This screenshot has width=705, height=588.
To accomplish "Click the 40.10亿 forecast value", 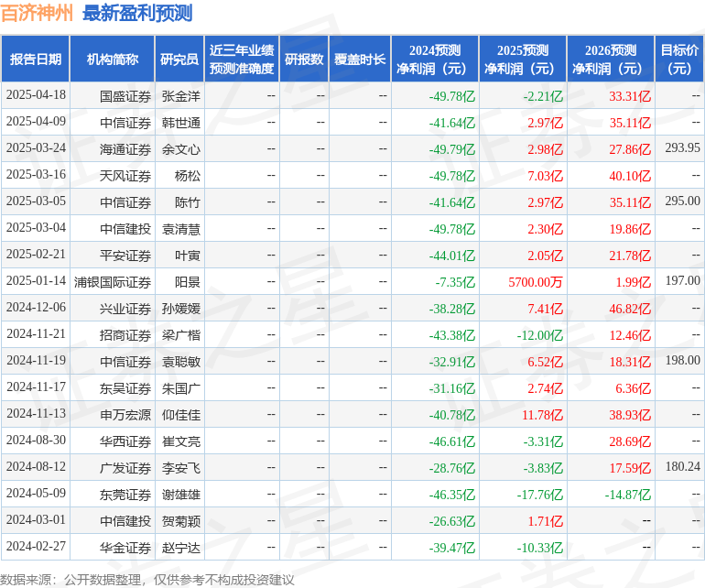I will point(630,176).
